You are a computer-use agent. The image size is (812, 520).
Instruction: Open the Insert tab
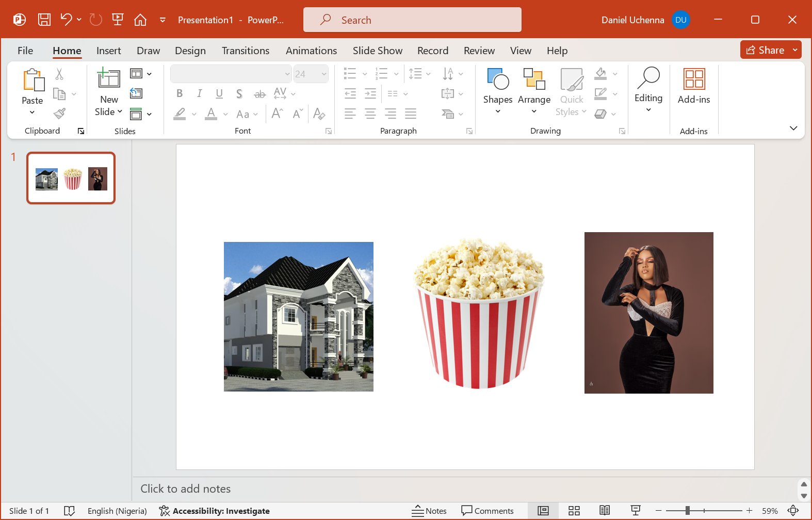pos(108,51)
